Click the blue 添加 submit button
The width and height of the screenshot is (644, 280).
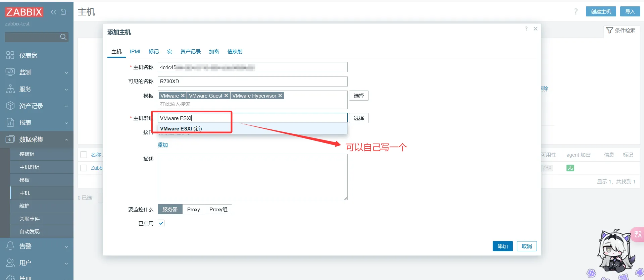click(503, 246)
